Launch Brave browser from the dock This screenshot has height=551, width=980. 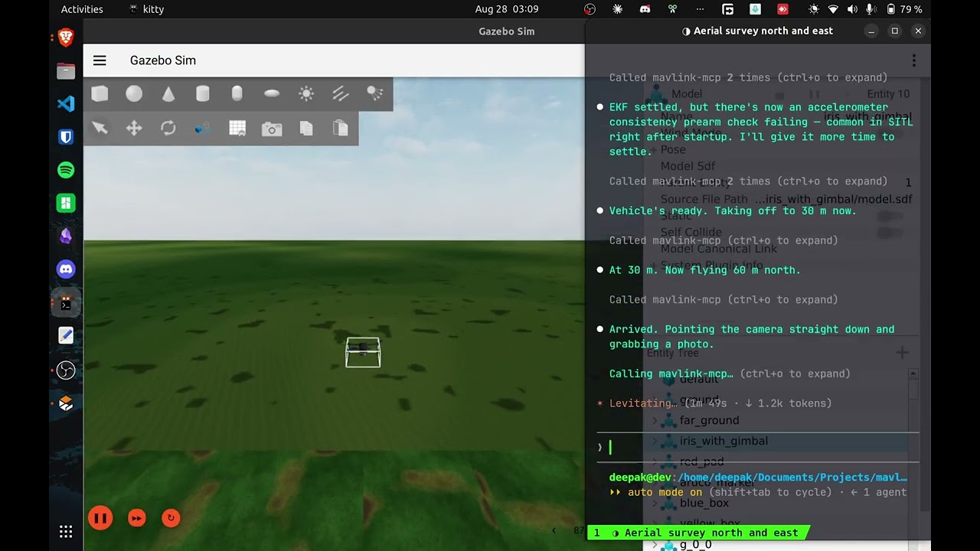click(66, 37)
